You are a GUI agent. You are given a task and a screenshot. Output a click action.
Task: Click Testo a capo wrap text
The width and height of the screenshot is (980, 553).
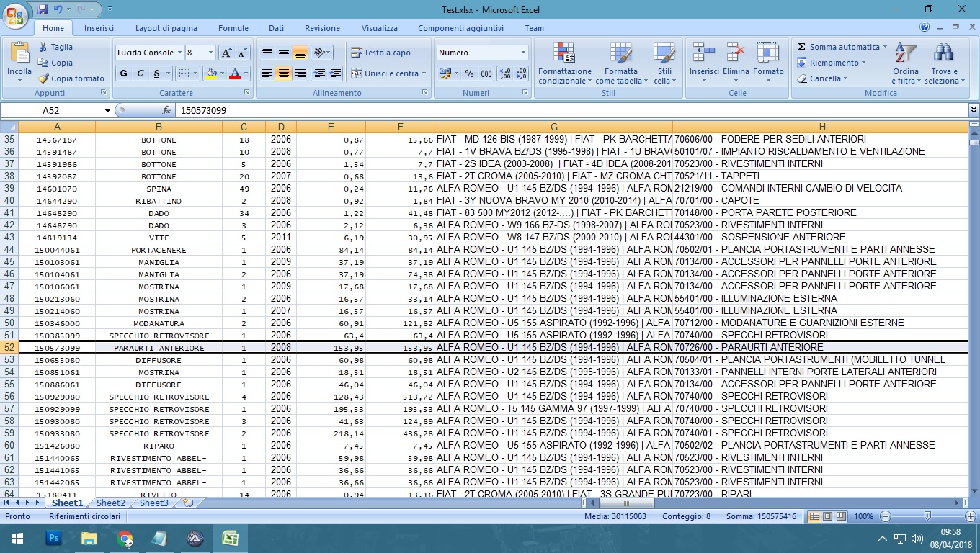[381, 53]
